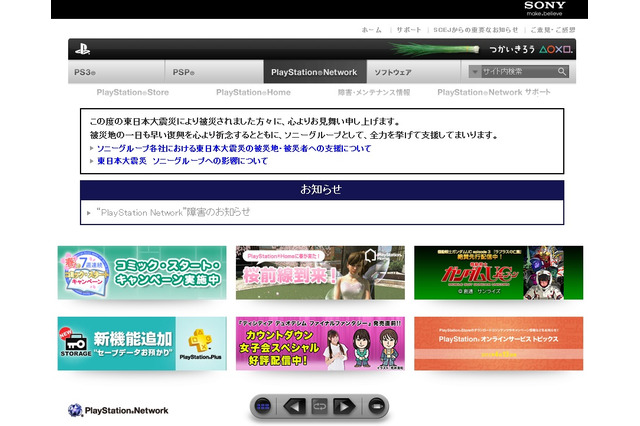Click the ホーム top link
The image size is (640, 426).
pyautogui.click(x=371, y=30)
